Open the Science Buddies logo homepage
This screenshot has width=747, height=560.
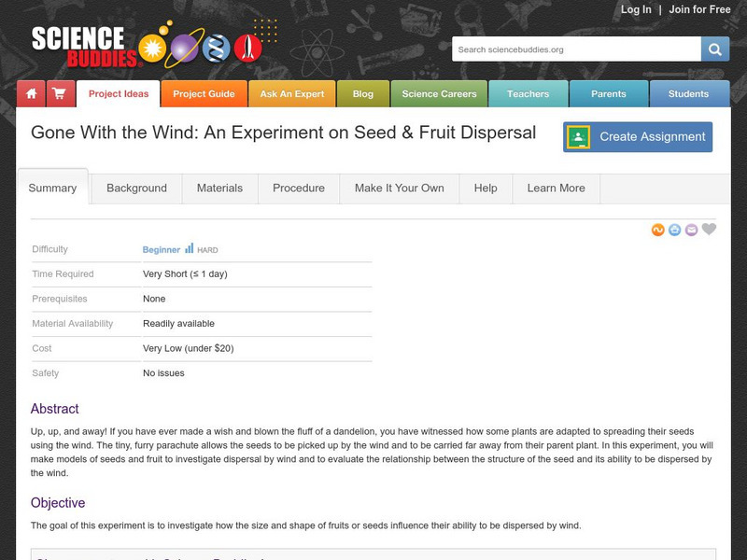[148, 46]
